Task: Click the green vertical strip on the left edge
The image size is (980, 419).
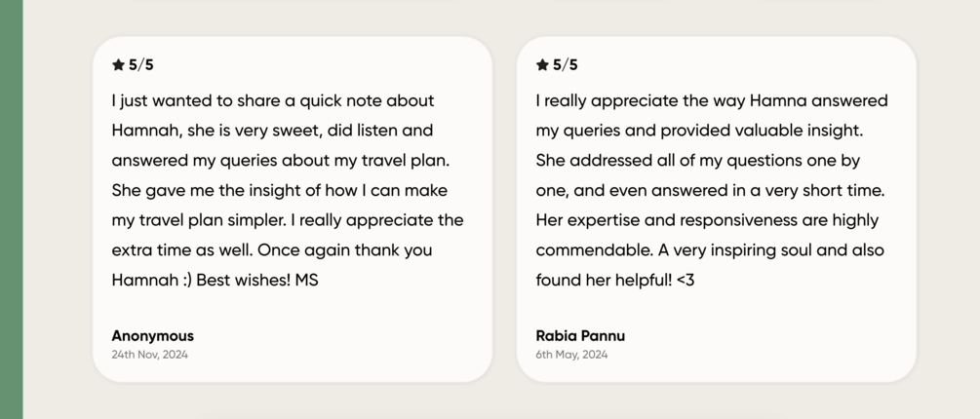Action: tap(11, 209)
